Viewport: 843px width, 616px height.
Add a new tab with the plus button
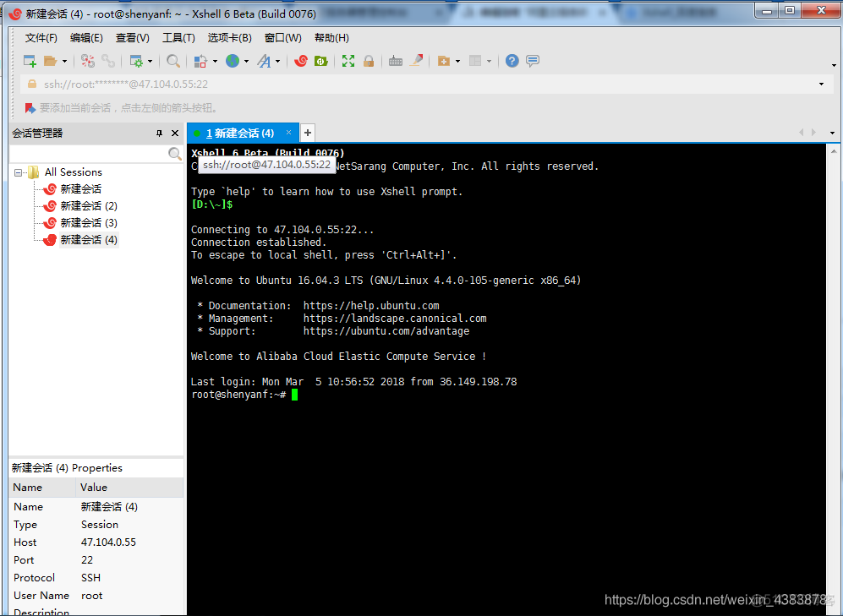tap(308, 133)
